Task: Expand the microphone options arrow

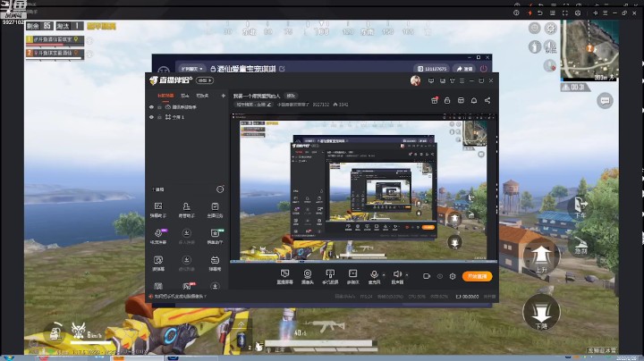Action: click(384, 274)
